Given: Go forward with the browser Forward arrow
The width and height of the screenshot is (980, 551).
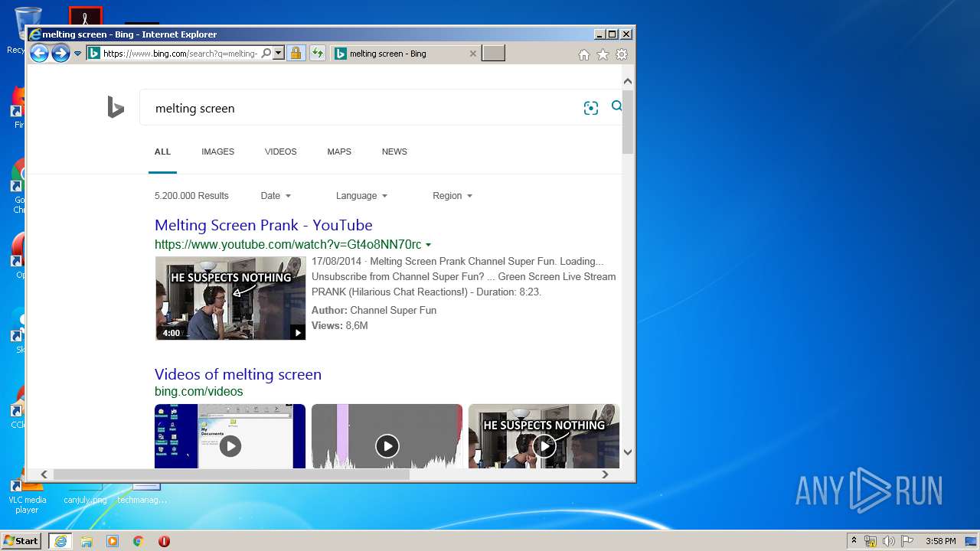Looking at the screenshot, I should (x=60, y=53).
